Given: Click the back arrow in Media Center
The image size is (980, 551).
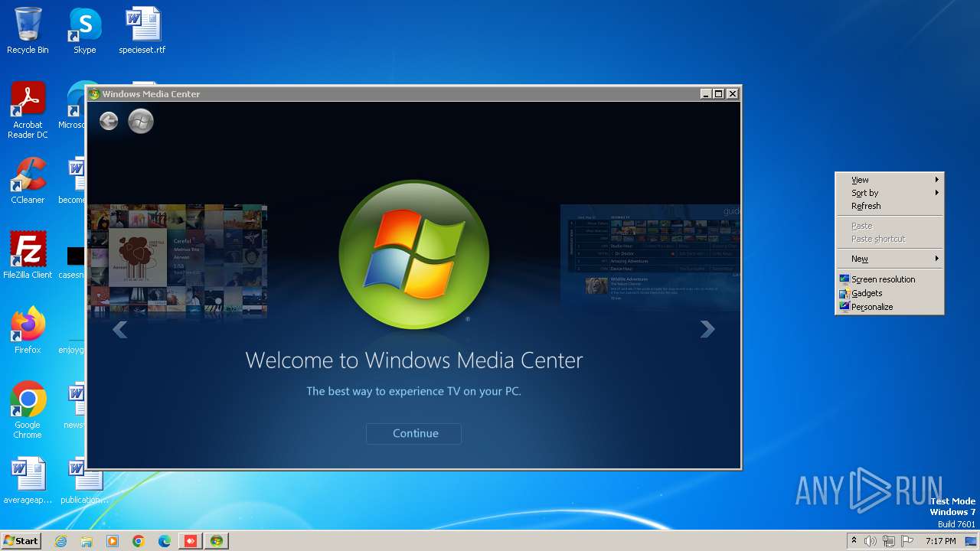Looking at the screenshot, I should coord(109,121).
